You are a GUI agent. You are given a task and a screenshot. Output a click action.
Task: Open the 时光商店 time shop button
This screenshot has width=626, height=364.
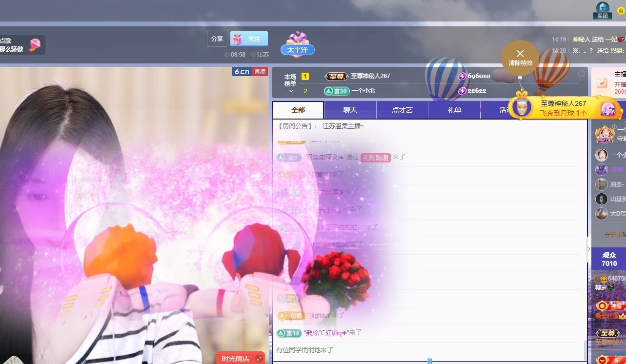241,358
